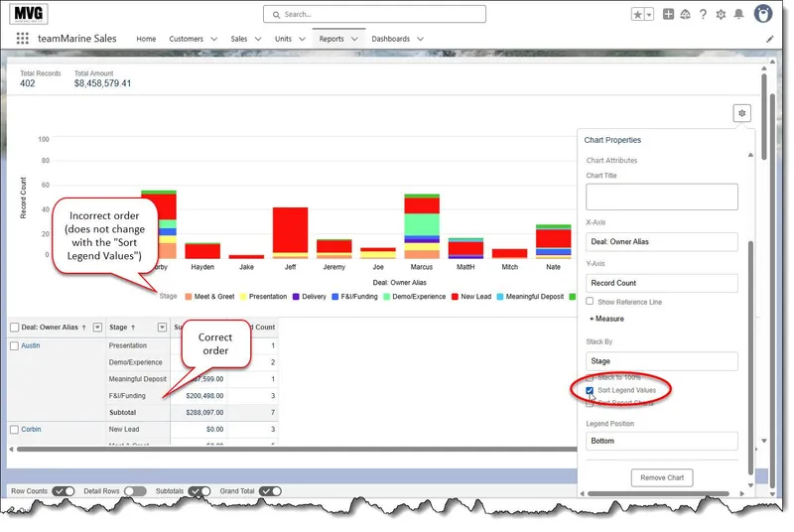
Task: Click the Remove Chart button
Action: (661, 477)
